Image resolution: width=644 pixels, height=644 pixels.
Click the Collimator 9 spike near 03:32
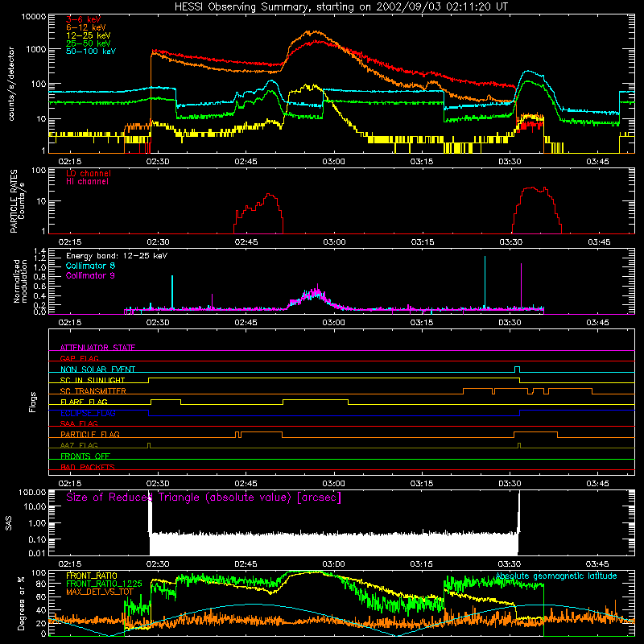tap(521, 286)
